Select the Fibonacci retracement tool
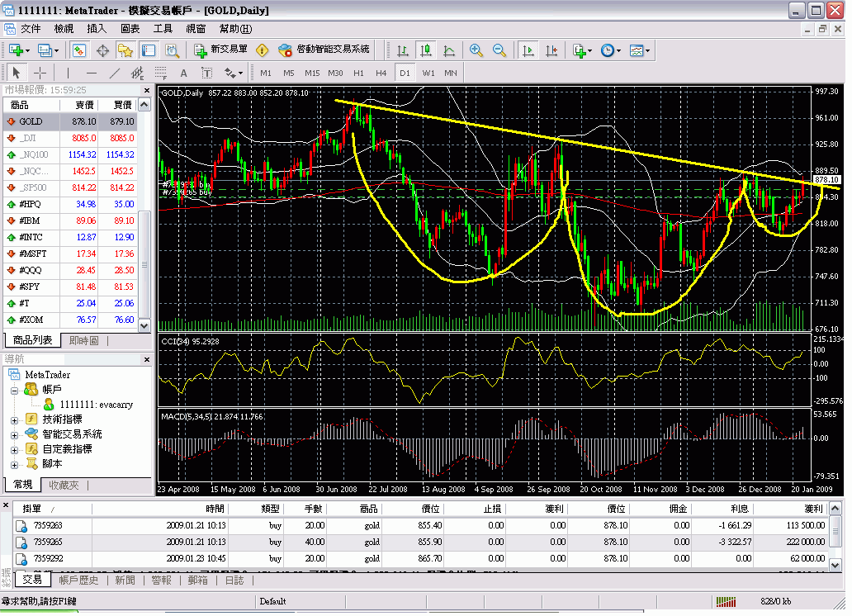The width and height of the screenshot is (852, 616). [160, 73]
